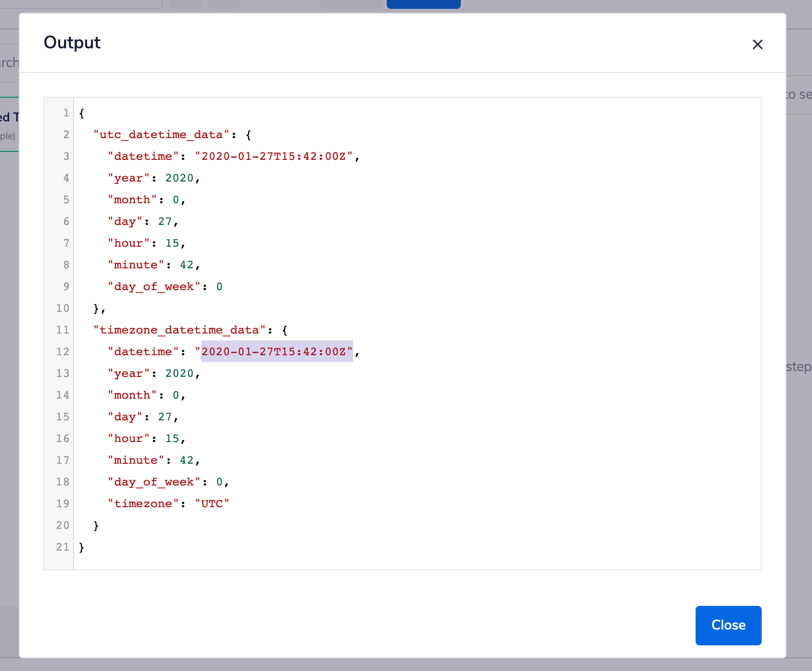This screenshot has width=812, height=671.
Task: Click the year value 2020 on line 4
Action: (181, 178)
